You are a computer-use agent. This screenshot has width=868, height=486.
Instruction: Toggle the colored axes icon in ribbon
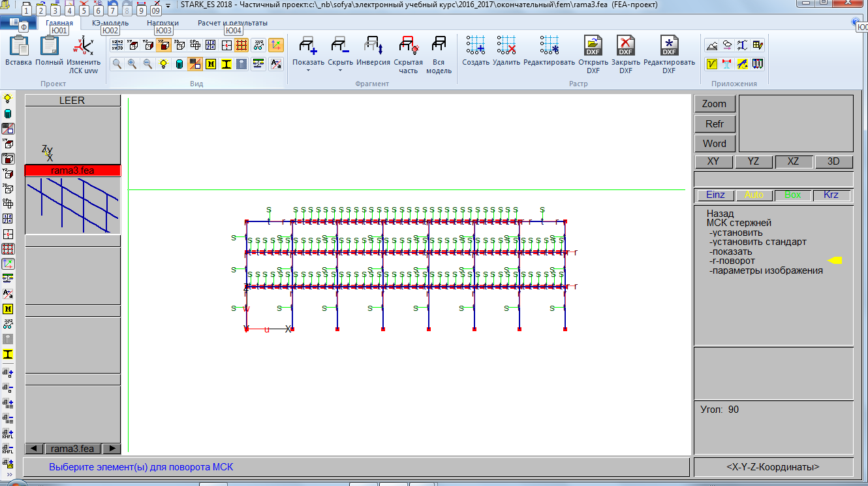point(276,45)
